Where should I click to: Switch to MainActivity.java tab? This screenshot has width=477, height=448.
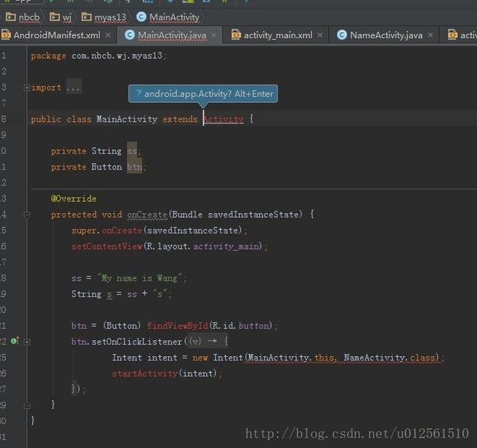click(x=172, y=35)
